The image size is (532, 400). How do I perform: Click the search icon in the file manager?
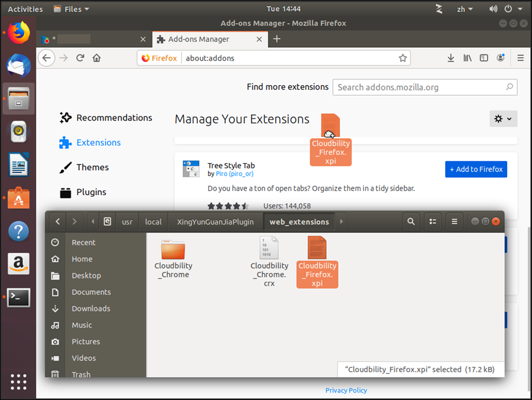pos(411,222)
